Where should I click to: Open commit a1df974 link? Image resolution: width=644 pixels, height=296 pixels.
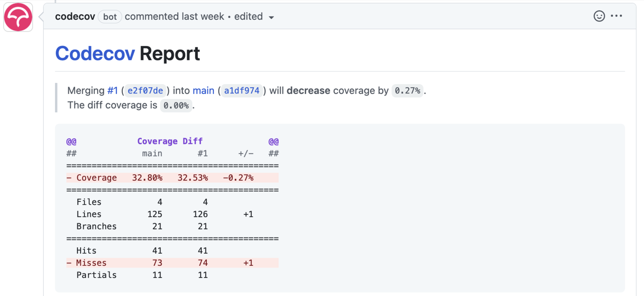pos(242,91)
